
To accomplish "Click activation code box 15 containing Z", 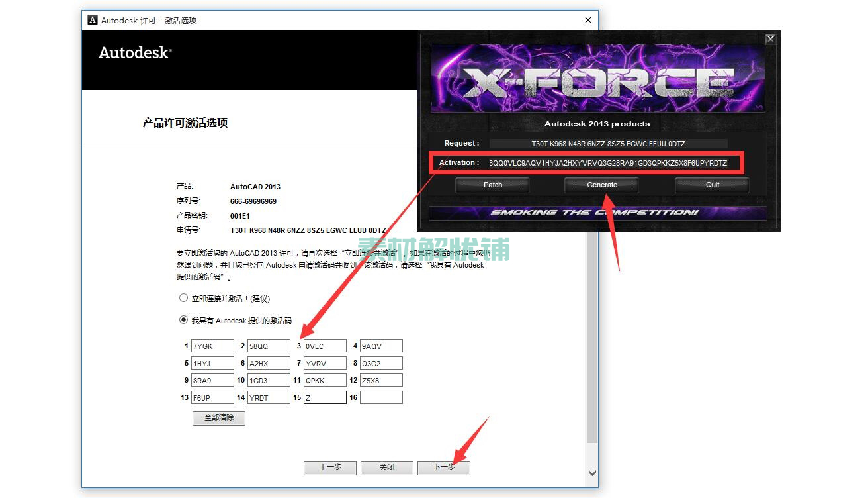I will (325, 397).
